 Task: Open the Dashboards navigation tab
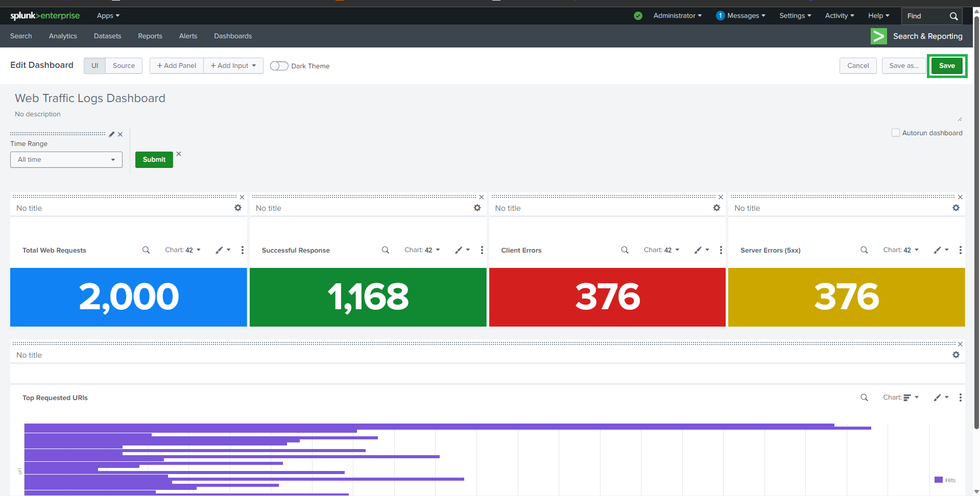click(233, 36)
